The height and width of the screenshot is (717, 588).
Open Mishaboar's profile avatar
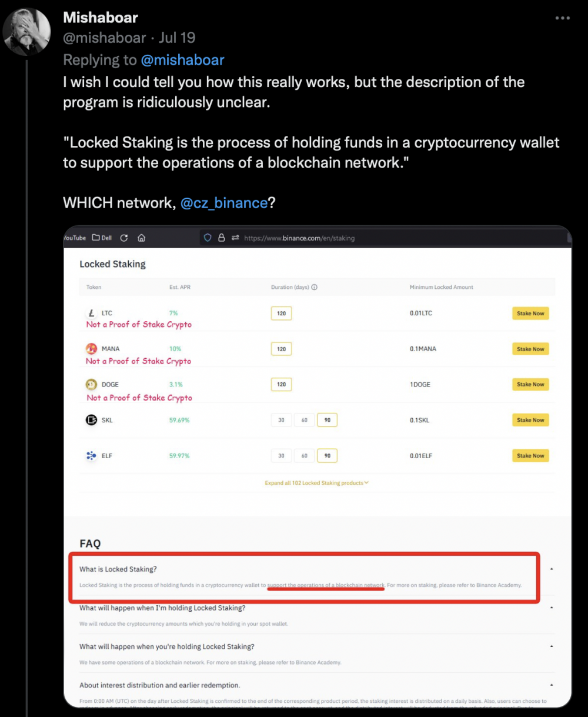click(27, 32)
